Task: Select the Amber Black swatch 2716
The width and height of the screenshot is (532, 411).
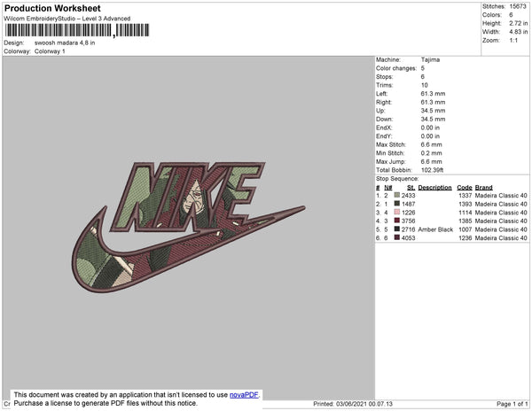Action: (396, 229)
